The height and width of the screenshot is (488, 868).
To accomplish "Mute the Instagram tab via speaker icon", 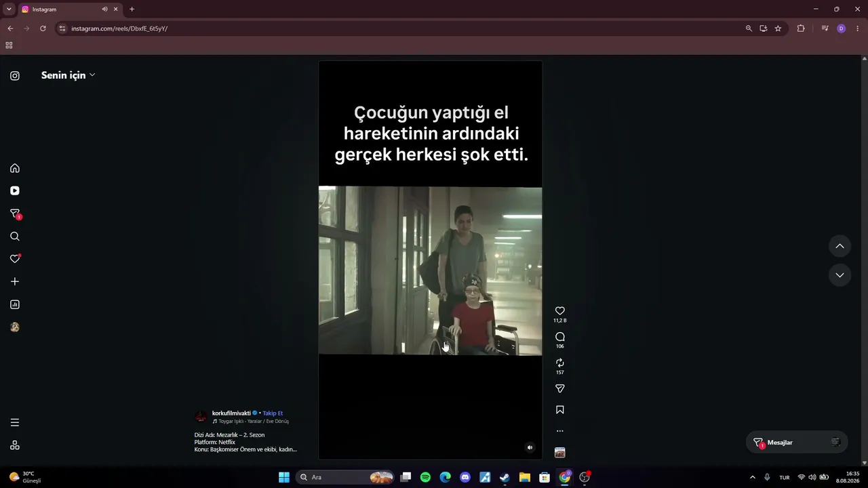I will click(104, 9).
